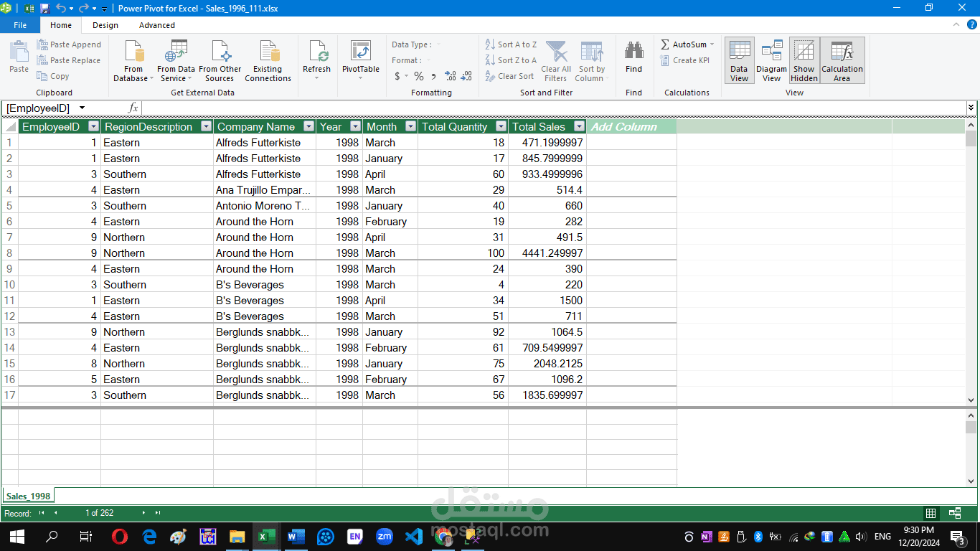This screenshot has height=551, width=980.
Task: Click the AutoSum sigma icon
Action: 665,44
